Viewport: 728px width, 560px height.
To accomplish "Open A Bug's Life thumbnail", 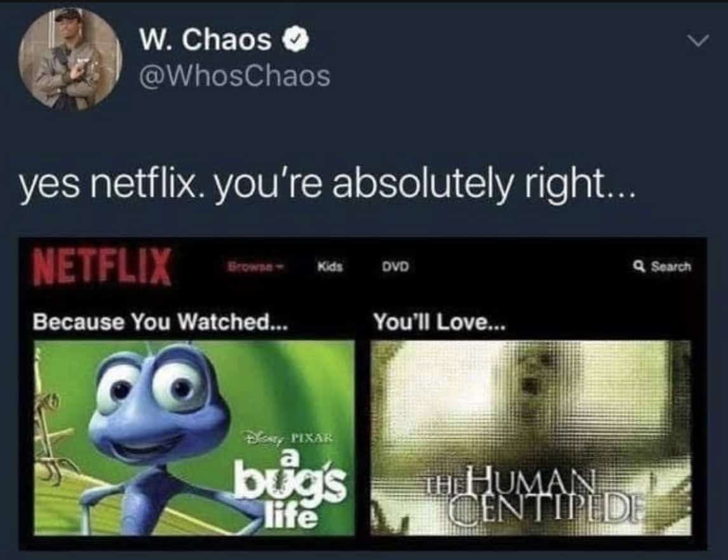I will 194,438.
